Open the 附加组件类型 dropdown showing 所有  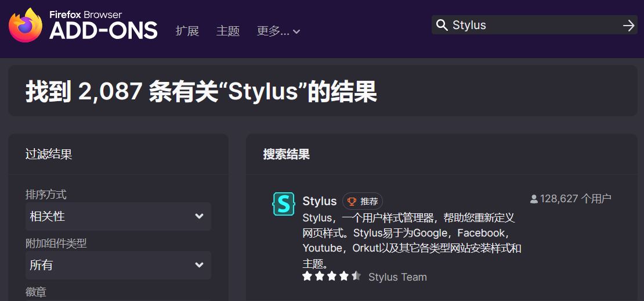[x=118, y=265]
